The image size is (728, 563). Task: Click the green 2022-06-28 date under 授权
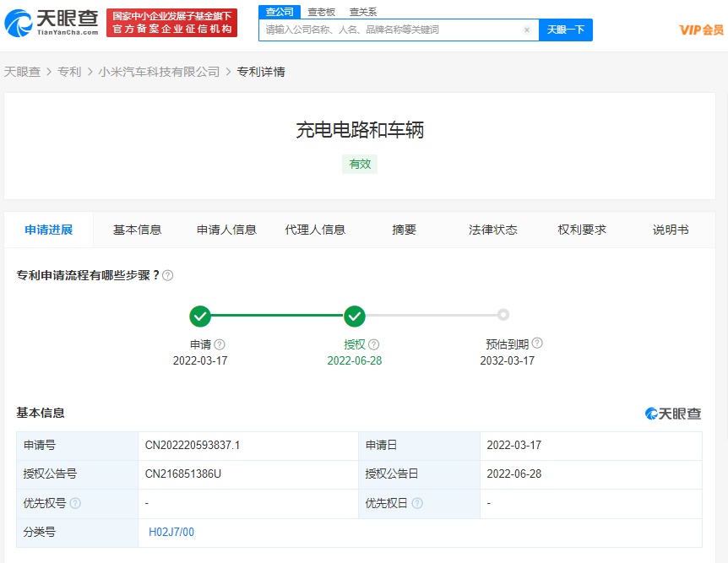[355, 360]
